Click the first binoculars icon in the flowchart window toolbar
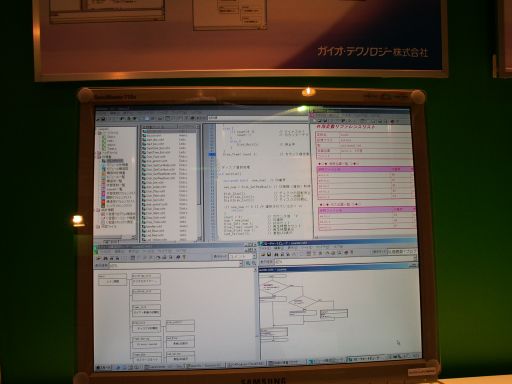Screen dimensions: 512x384 (x=276, y=254)
